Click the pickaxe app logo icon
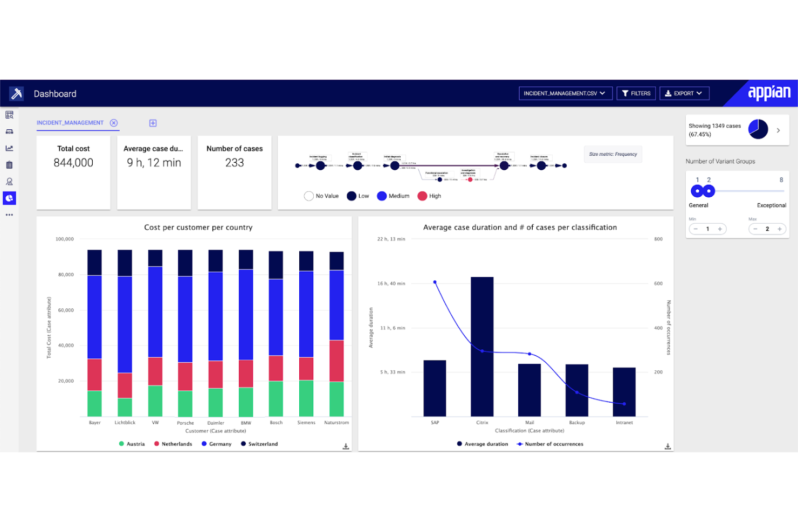 [16, 93]
